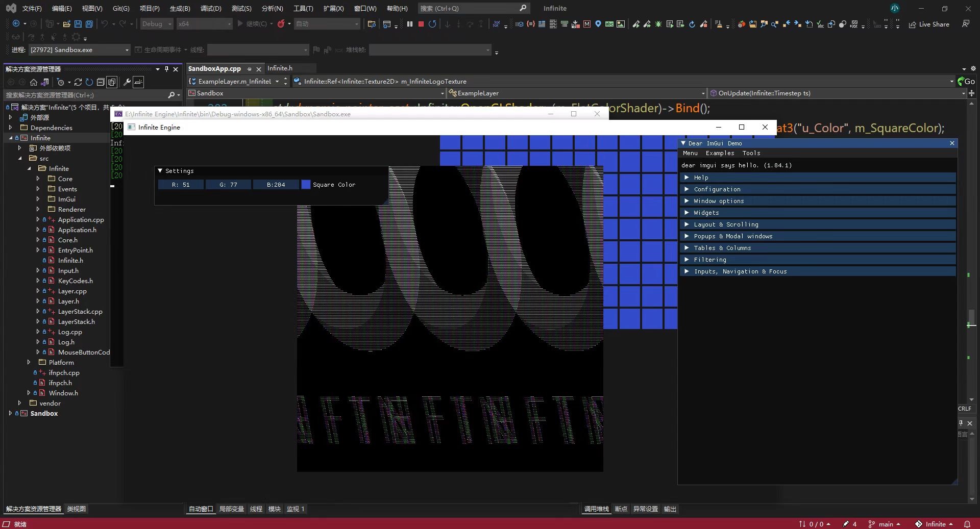Click the Live Share button
The height and width of the screenshot is (529, 980).
[929, 24]
